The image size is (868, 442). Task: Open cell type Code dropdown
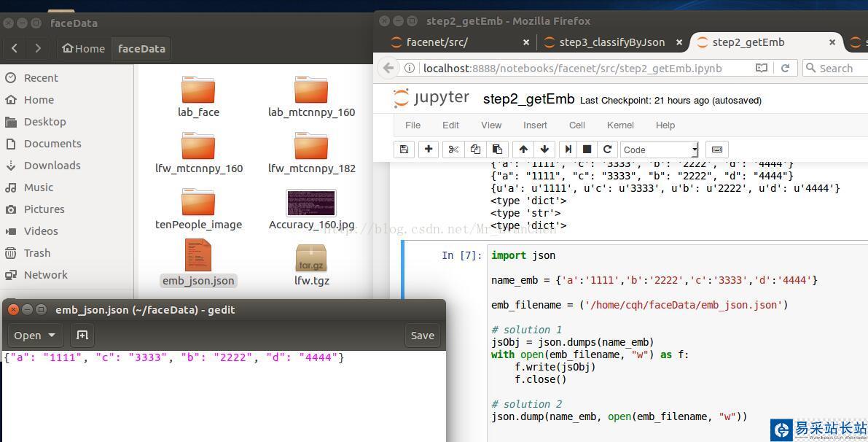660,150
